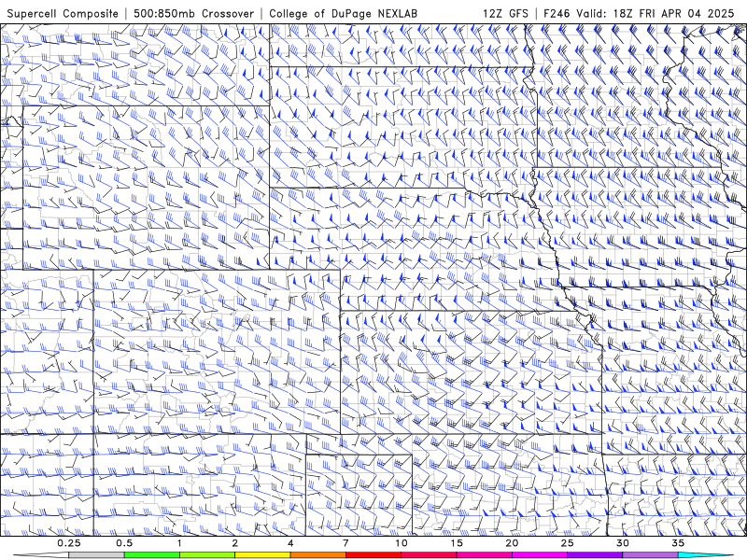Click the '15' legend value label

457,543
